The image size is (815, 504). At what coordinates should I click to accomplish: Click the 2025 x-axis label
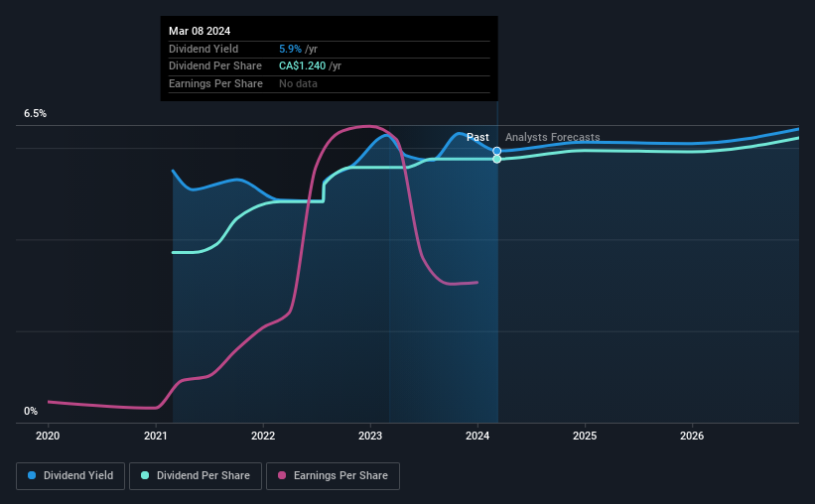(x=585, y=436)
